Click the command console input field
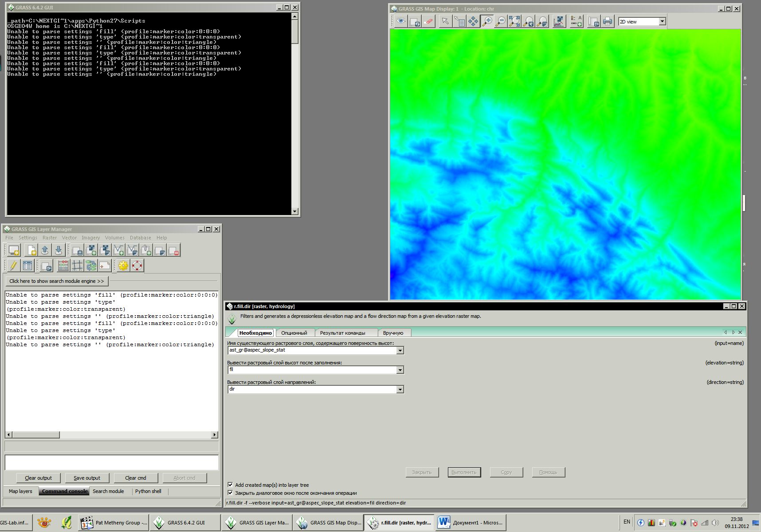This screenshot has width=761, height=532. click(111, 462)
